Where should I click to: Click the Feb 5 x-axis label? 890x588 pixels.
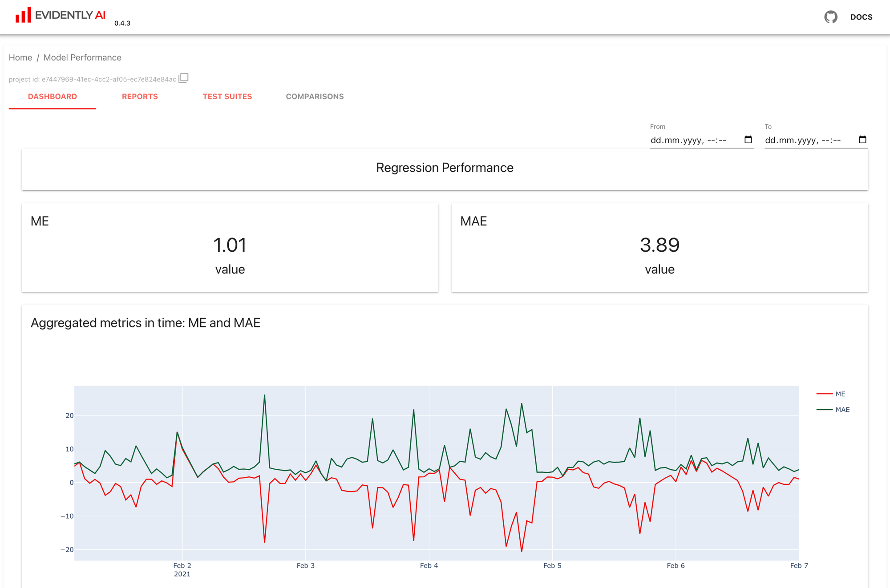552,566
